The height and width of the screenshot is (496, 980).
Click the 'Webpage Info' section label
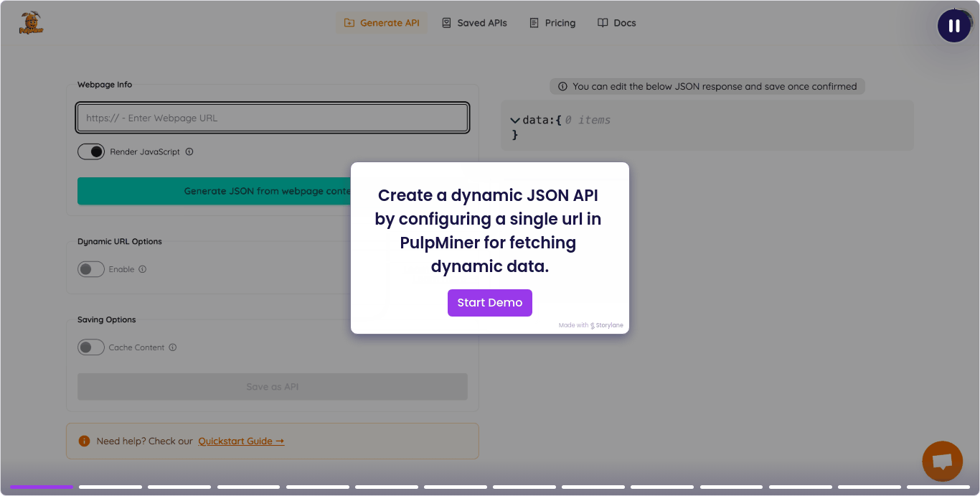[105, 84]
